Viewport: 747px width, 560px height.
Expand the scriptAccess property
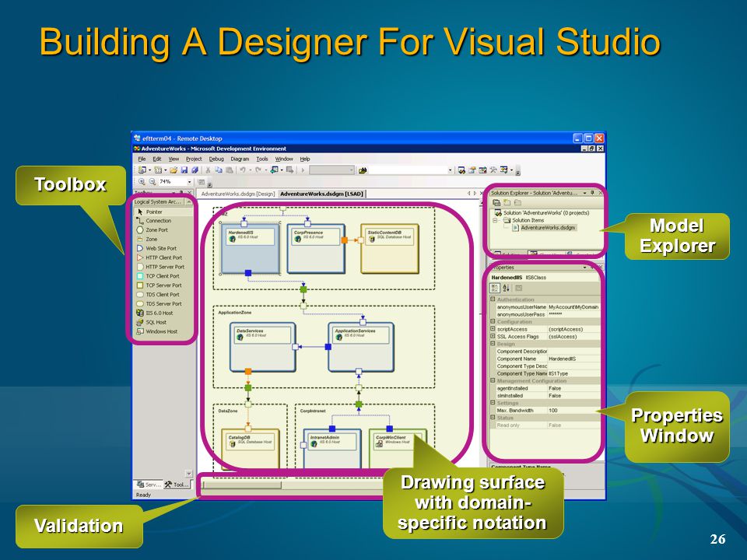pos(493,328)
